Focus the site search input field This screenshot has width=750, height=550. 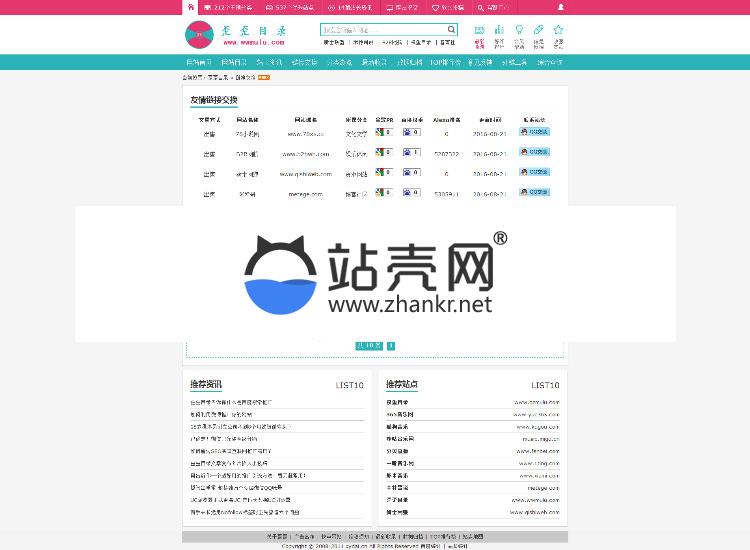click(384, 30)
